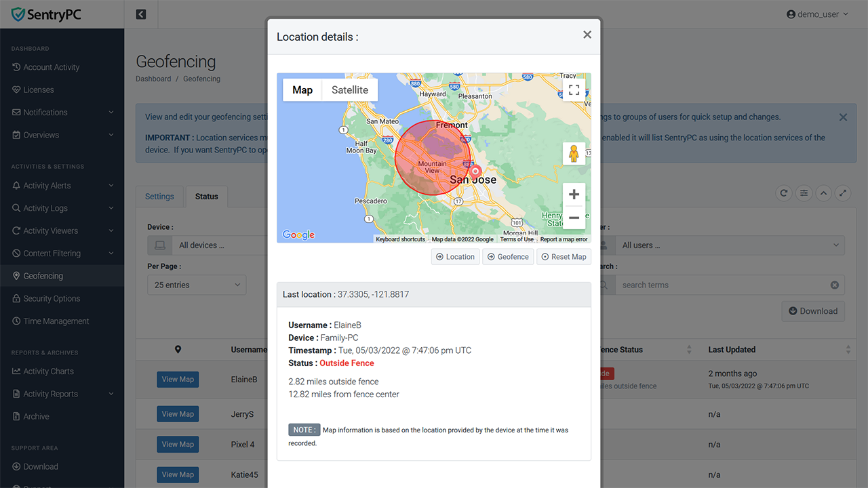View map for Pixel 4
Image resolution: width=868 pixels, height=488 pixels.
click(178, 445)
